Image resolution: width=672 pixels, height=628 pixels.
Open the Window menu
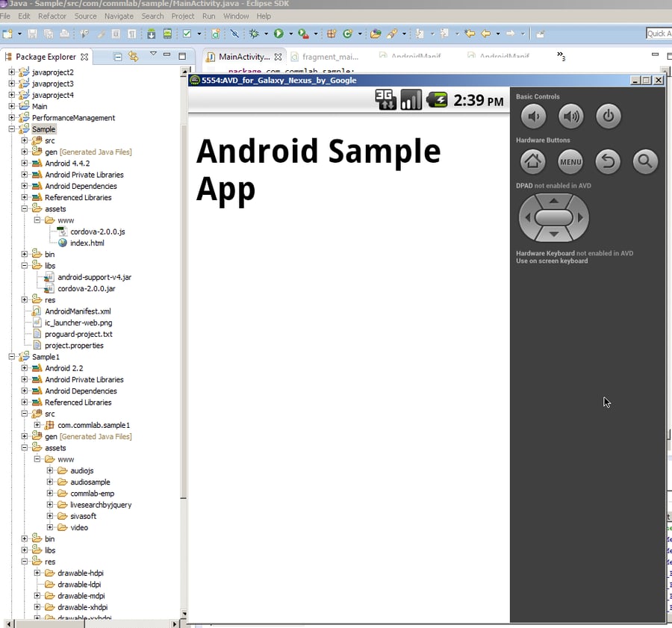[x=236, y=16]
